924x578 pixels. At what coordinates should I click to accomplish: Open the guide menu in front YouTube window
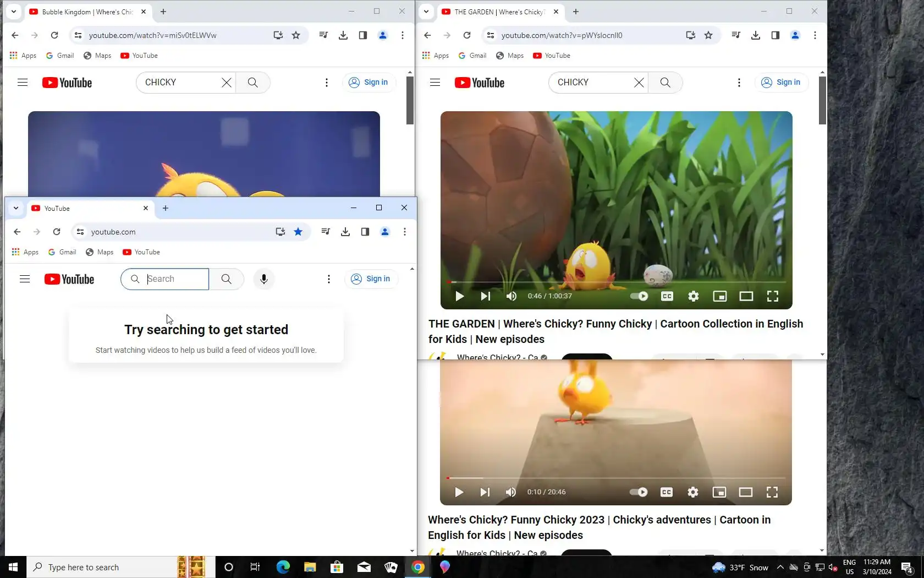point(25,279)
